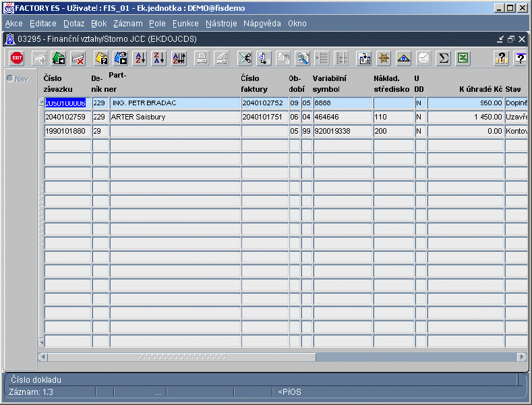Click the delete record icon with red X
This screenshot has height=405, width=532.
[78, 58]
